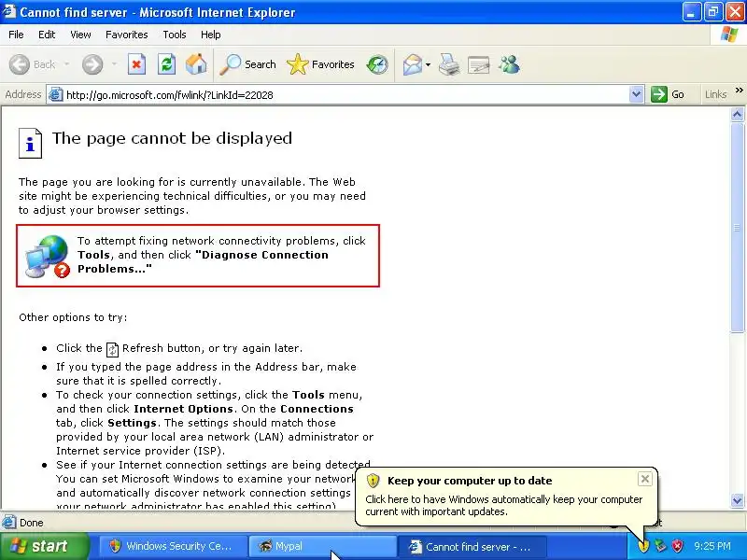Open the Help menu

211,35
